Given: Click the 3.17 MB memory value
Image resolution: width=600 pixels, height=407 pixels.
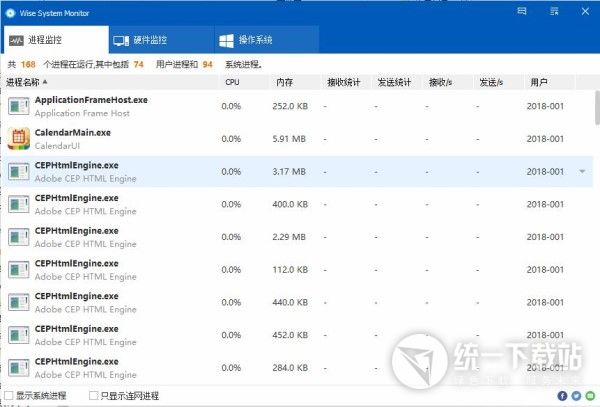Looking at the screenshot, I should coord(289,172).
